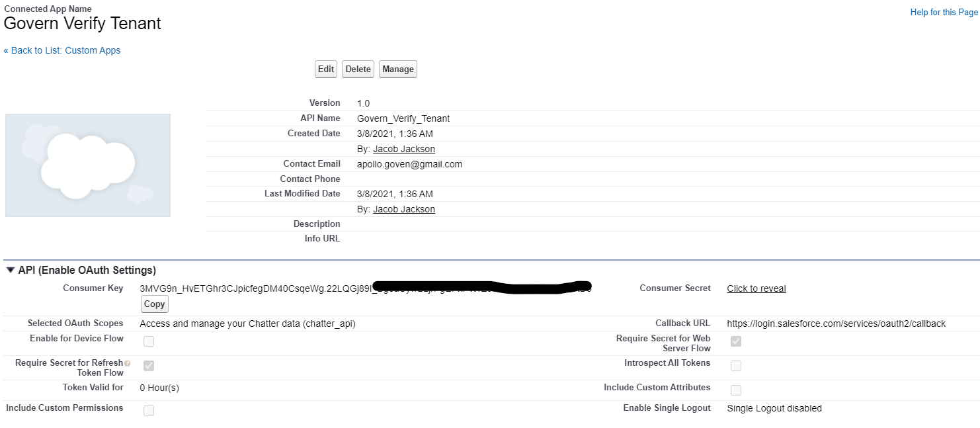
Task: Toggle Require Secret for Web Server Flow checkbox
Action: pos(736,341)
